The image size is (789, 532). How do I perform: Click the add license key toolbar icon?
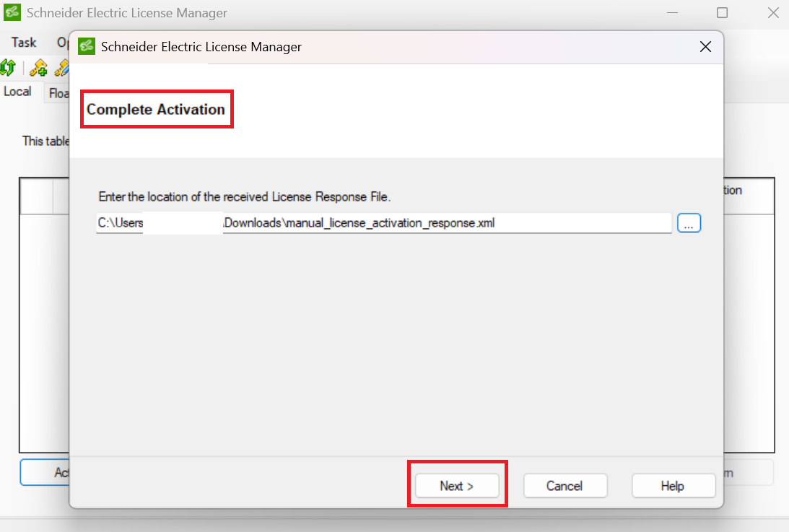[38, 68]
